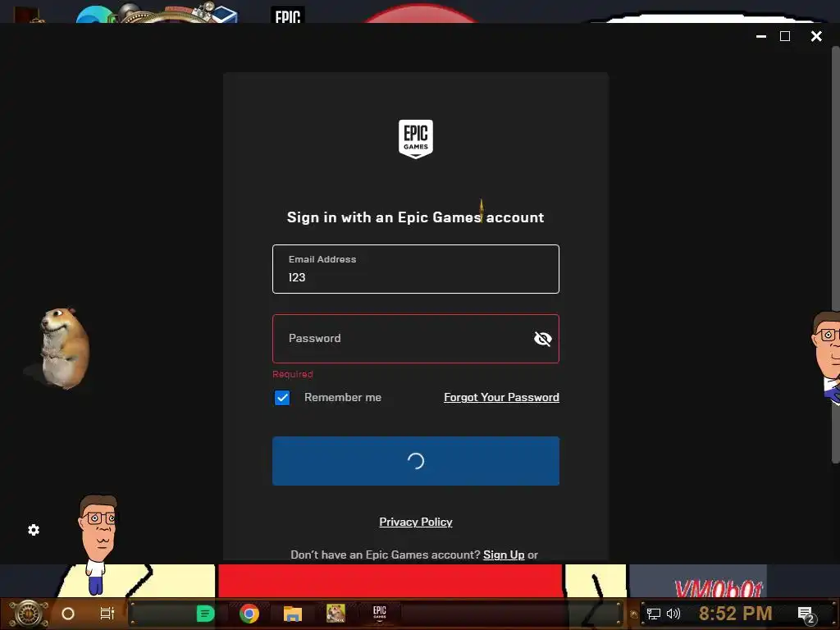840x630 pixels.
Task: Click the Epic desktop icon behind the window
Action: tap(288, 15)
